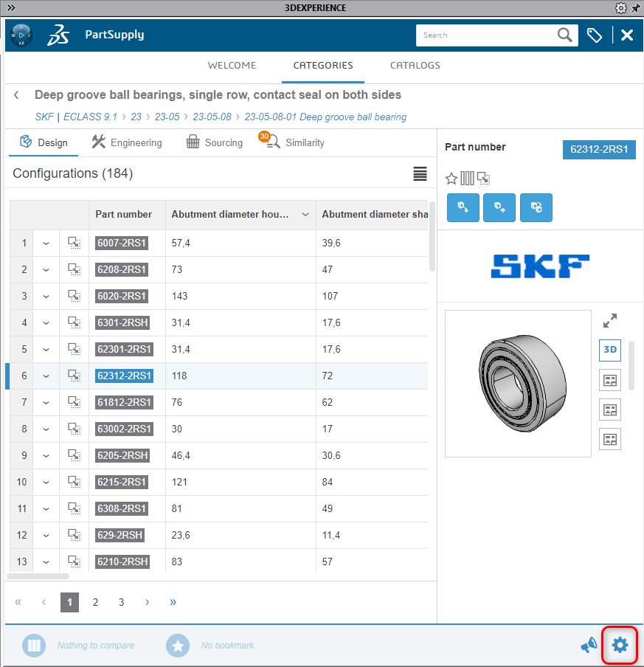Jump to last page double arrow

click(x=173, y=602)
